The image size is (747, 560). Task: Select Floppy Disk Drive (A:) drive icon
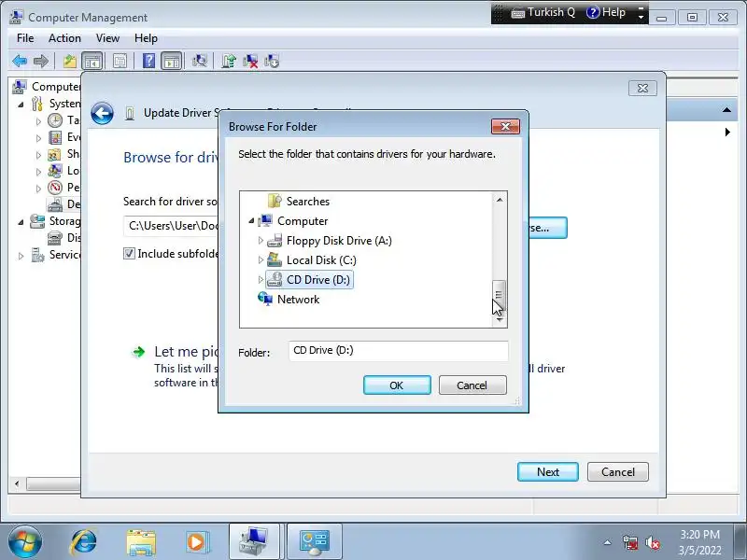pos(275,241)
